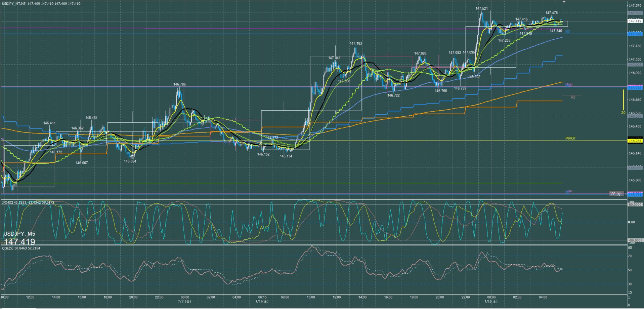Click the large USDJPY, M5 watermark label
This screenshot has height=309, width=644.
[19, 234]
